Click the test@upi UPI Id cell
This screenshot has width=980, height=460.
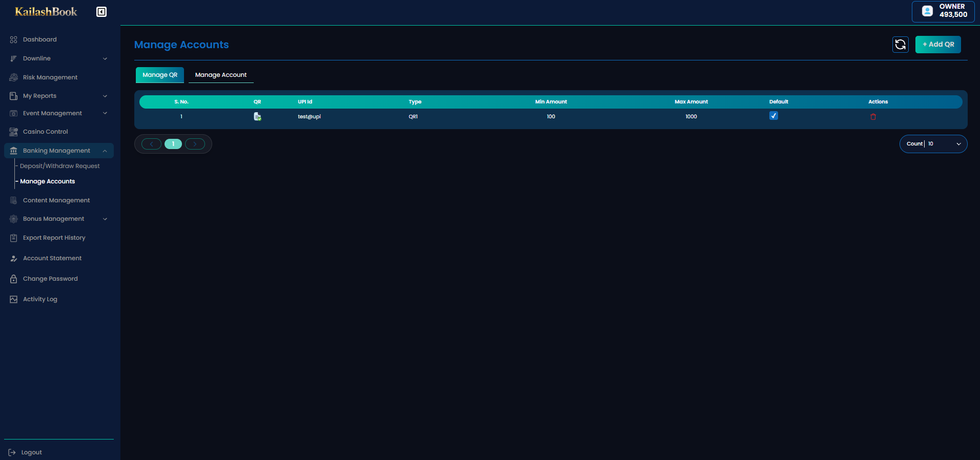[309, 117]
